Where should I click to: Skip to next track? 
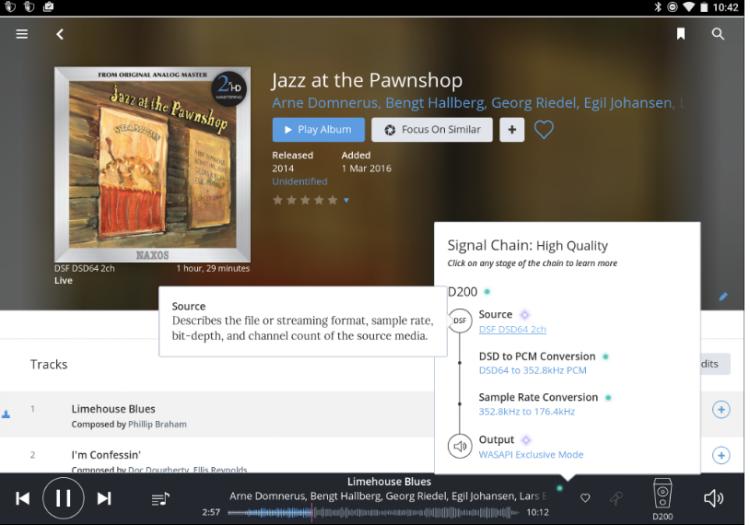coord(104,498)
